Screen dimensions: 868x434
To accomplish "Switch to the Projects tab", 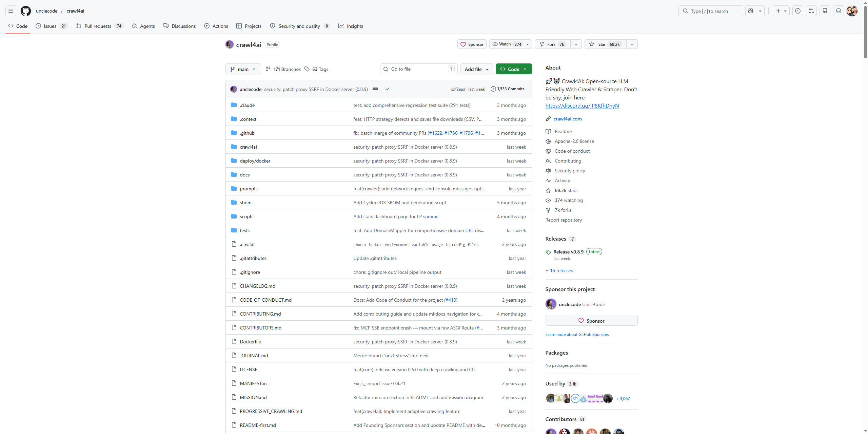I will point(249,26).
